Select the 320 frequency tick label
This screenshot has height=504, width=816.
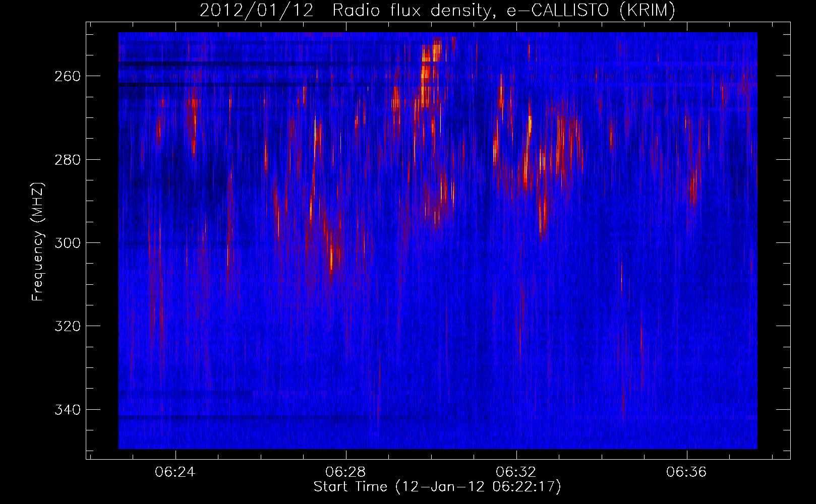point(68,326)
